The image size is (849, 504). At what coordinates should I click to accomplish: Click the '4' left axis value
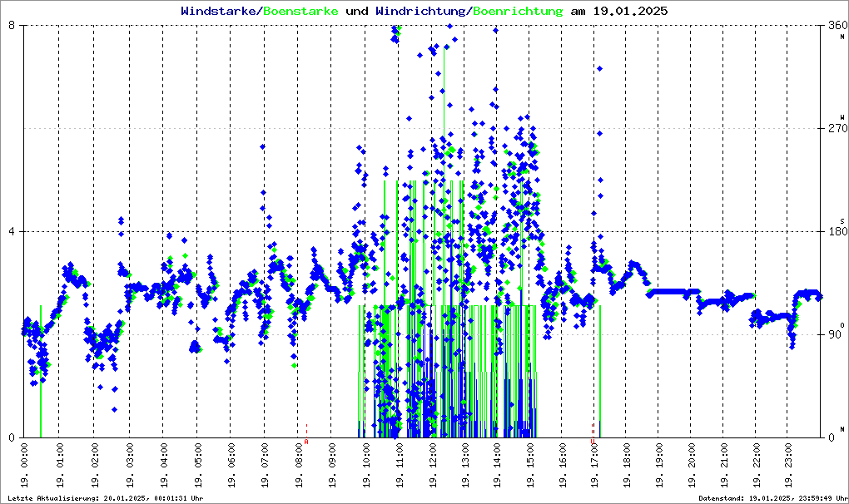(x=12, y=232)
